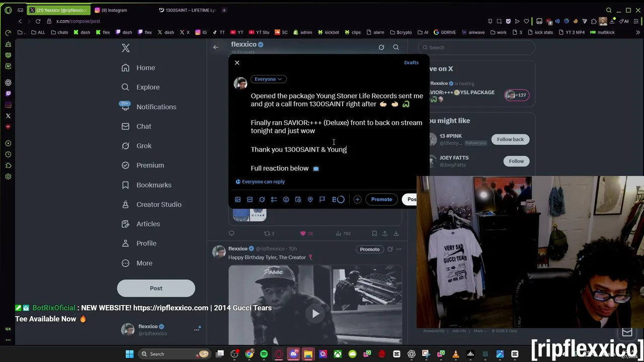644x362 pixels.
Task: Click the X logo in the sidebar
Action: click(126, 48)
